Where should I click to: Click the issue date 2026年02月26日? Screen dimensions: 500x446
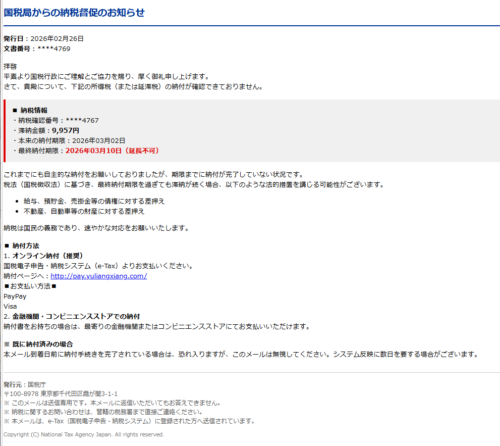coord(57,39)
